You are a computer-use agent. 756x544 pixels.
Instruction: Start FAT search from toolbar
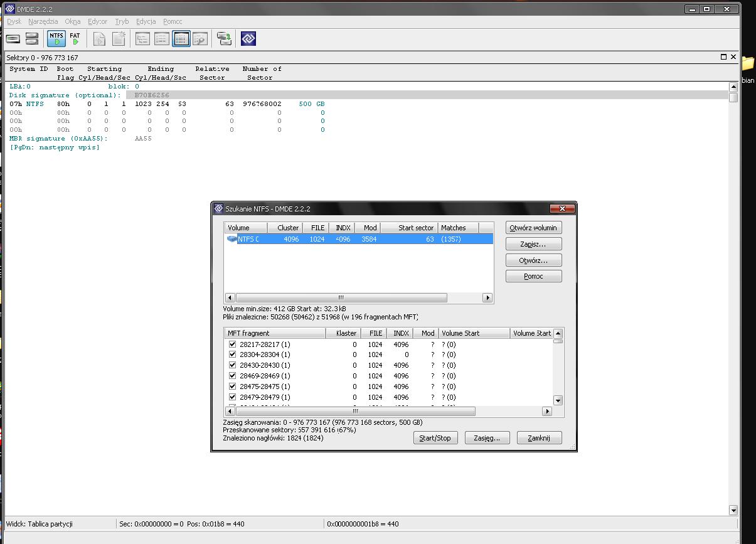75,39
